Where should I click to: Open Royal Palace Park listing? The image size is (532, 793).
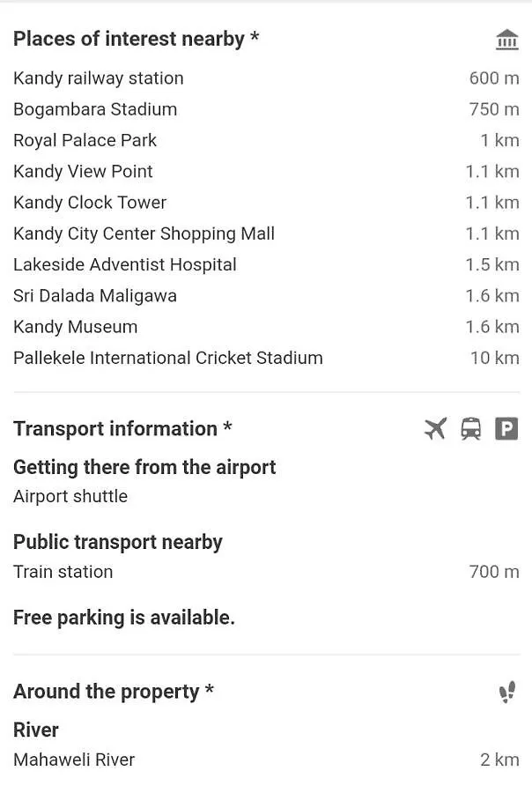[x=266, y=141]
